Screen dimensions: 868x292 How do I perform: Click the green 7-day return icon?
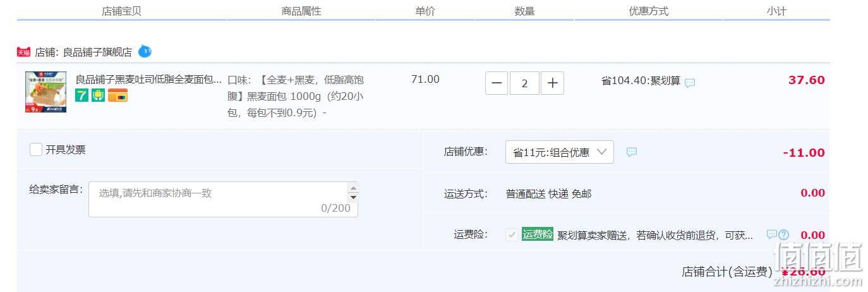tap(82, 95)
